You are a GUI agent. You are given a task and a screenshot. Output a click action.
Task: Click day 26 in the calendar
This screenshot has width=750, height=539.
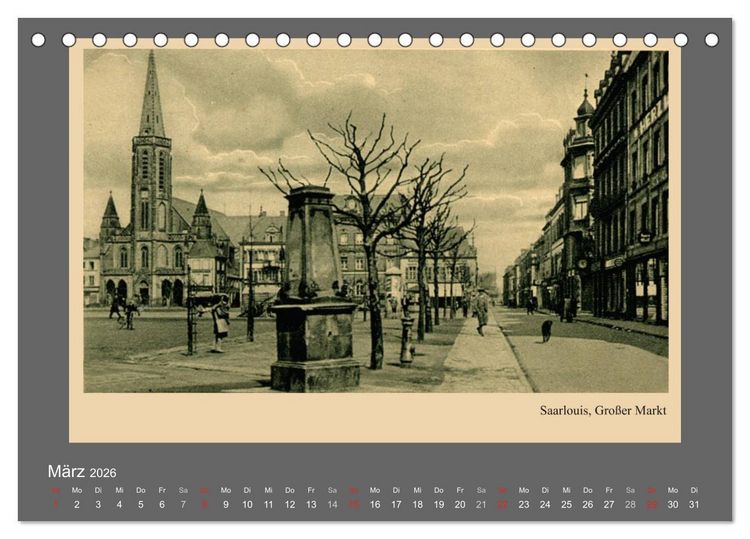pos(588,505)
